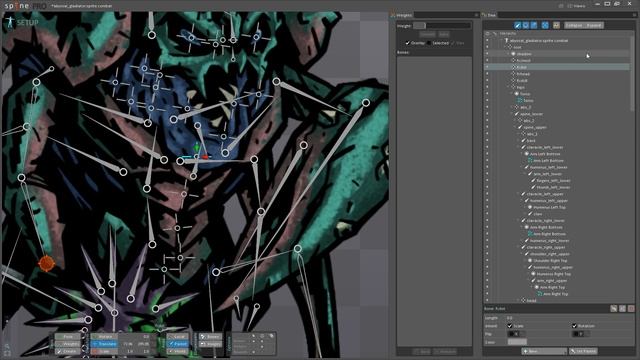The image size is (640, 360).
Task: Select spine_lower bone in tree
Action: coord(531,114)
